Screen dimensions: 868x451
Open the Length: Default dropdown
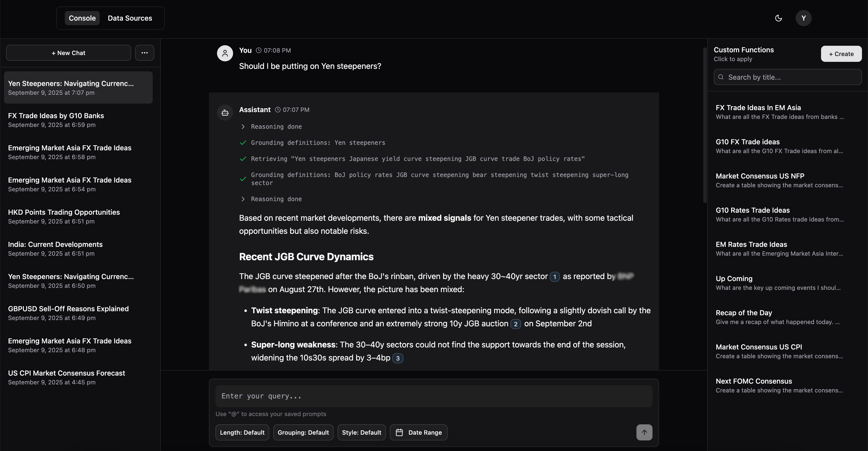coord(242,432)
